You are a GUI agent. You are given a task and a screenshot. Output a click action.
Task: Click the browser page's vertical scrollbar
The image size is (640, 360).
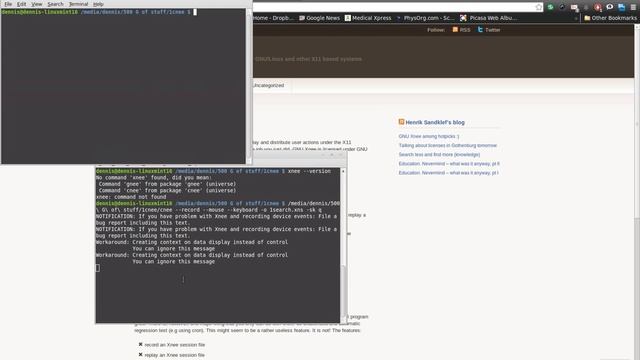(637, 192)
